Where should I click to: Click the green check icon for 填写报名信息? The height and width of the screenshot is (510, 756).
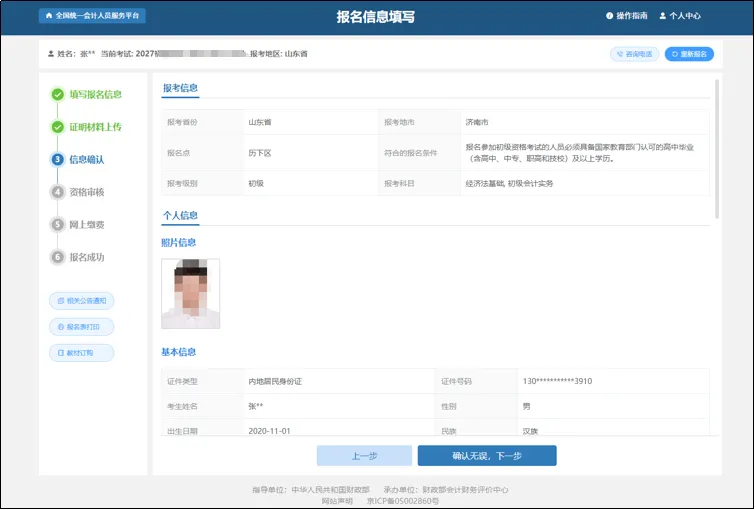point(58,94)
